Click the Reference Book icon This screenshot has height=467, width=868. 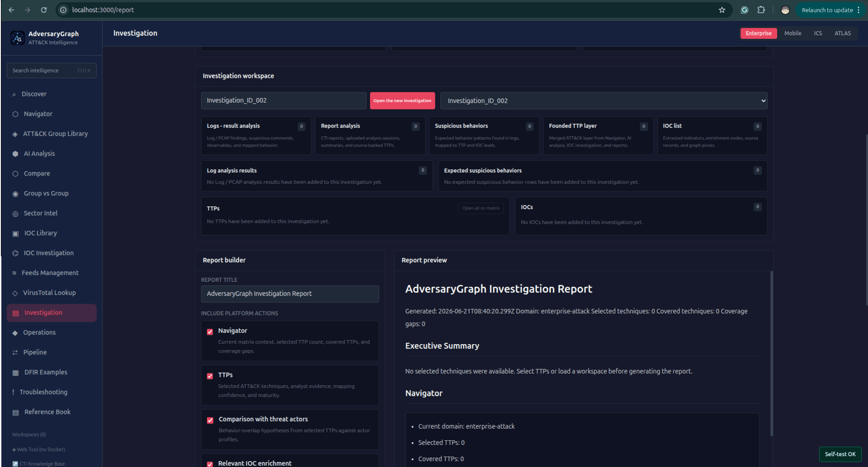click(x=15, y=413)
